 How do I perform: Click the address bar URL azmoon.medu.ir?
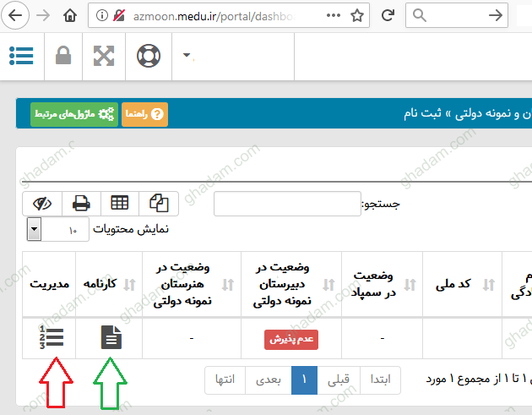[x=214, y=16]
